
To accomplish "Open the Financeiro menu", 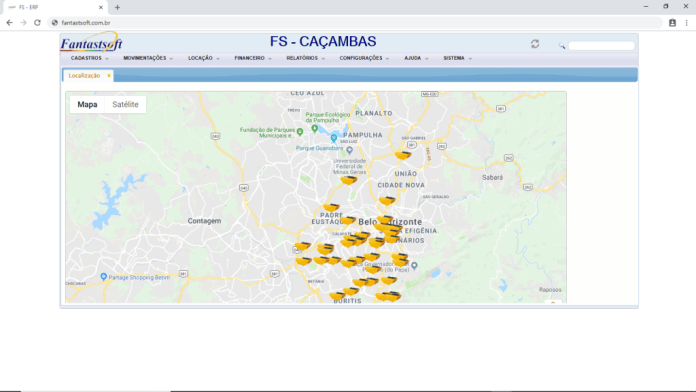I will click(253, 58).
